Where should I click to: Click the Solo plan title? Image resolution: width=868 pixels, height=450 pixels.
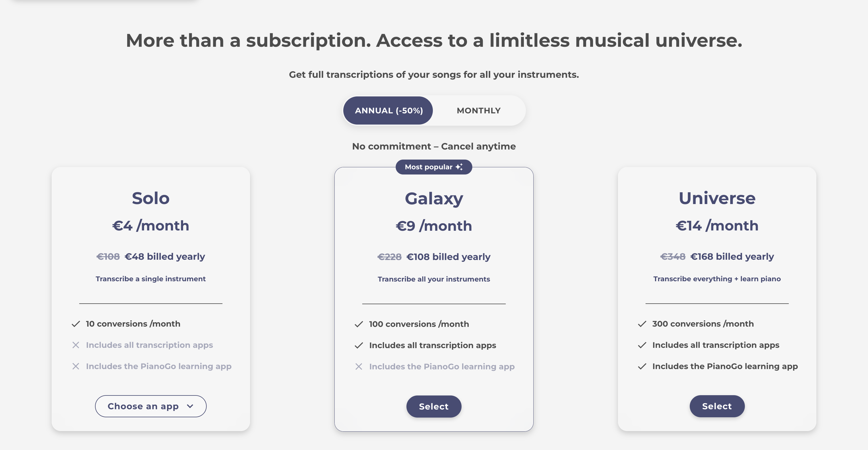coord(151,198)
